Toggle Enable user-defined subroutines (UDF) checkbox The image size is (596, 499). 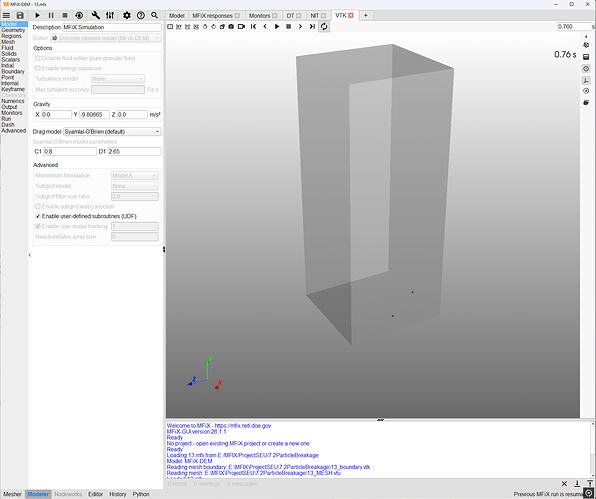(38, 216)
